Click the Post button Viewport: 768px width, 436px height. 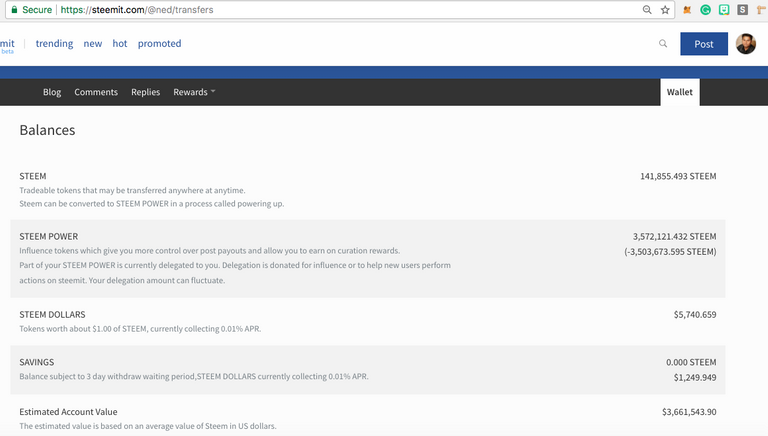coord(704,44)
